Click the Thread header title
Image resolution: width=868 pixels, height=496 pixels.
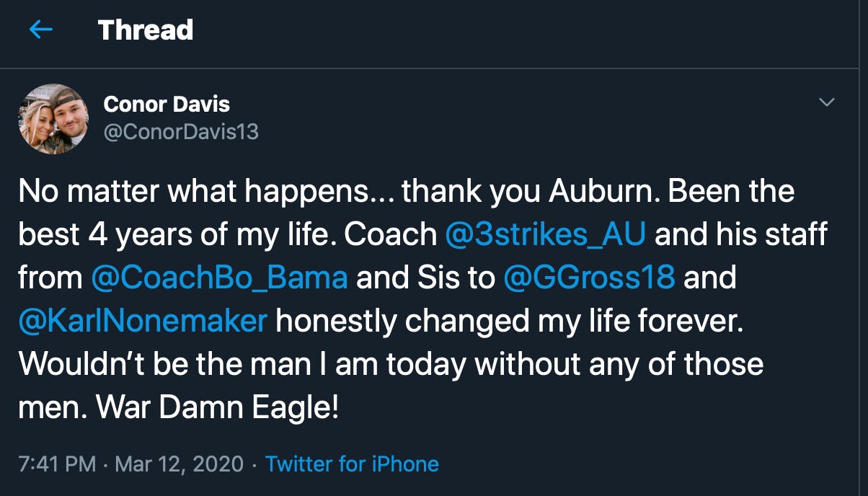(146, 30)
